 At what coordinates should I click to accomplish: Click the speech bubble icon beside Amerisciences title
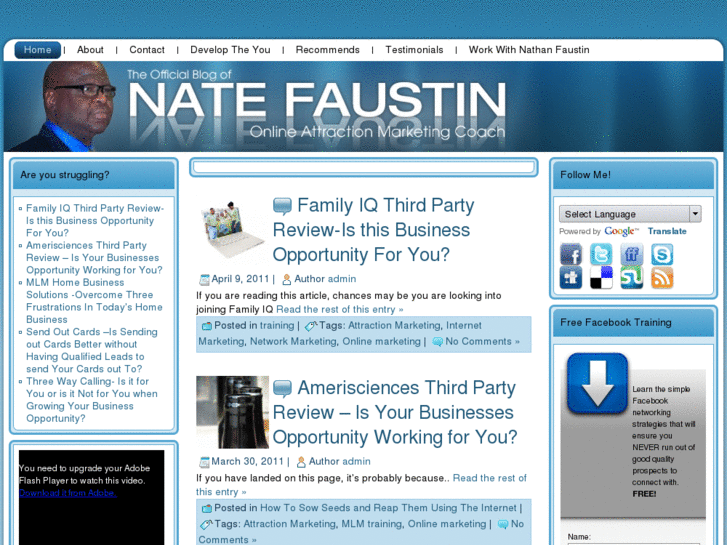coord(282,388)
